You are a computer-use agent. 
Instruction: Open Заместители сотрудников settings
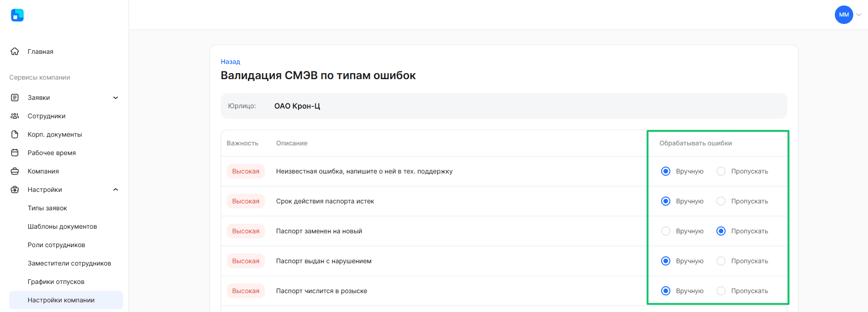click(x=69, y=263)
